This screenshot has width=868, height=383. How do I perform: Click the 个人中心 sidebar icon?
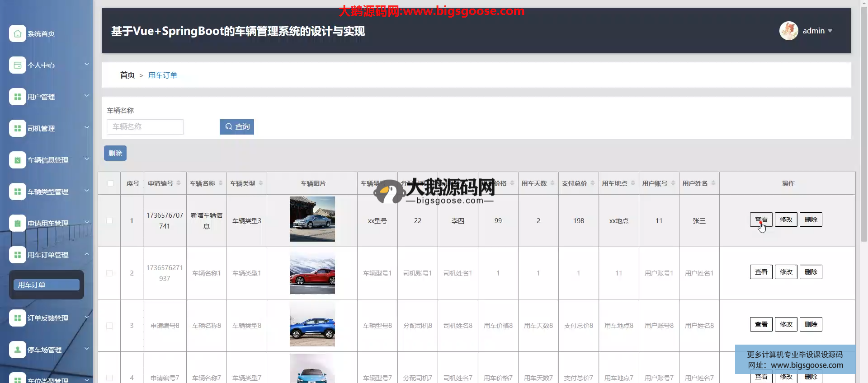pyautogui.click(x=17, y=65)
